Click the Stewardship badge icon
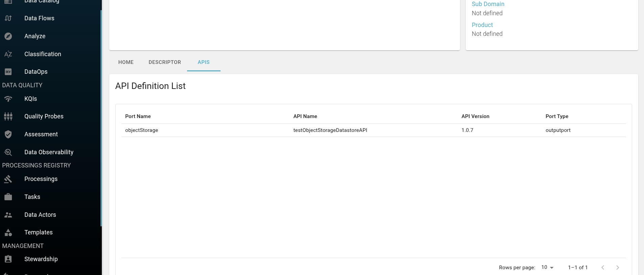This screenshot has height=275, width=644. tap(8, 259)
